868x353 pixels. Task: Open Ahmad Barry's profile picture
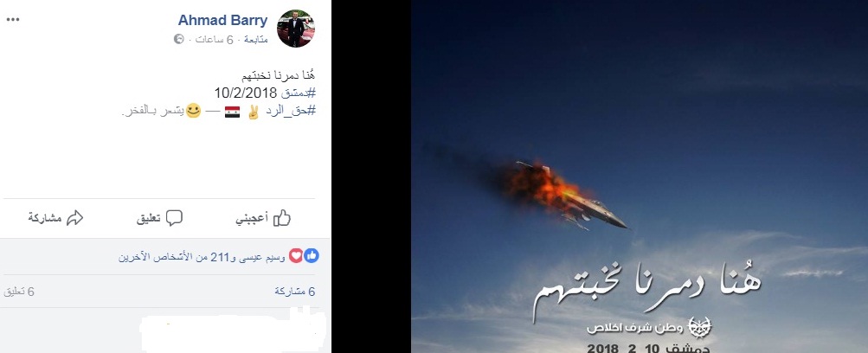pos(296,29)
